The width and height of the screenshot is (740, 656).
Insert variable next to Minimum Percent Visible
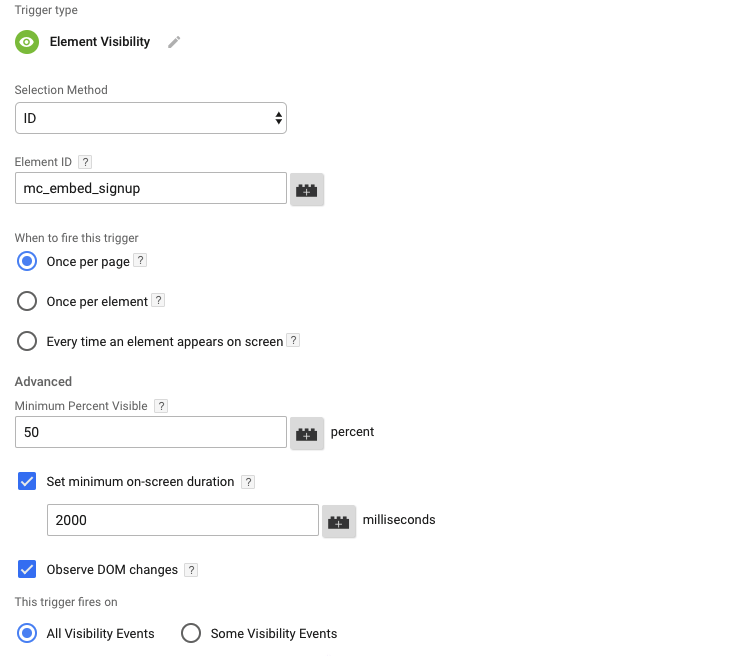pyautogui.click(x=307, y=433)
